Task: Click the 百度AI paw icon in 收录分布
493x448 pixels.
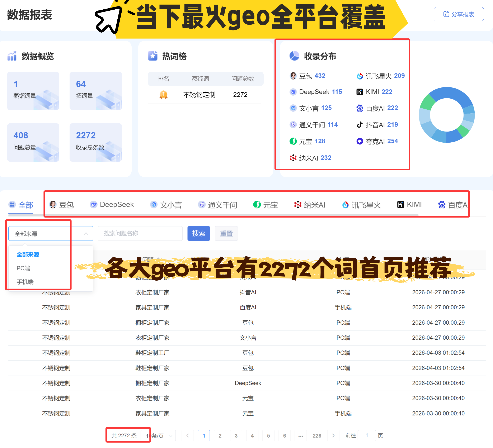Action: (360, 108)
